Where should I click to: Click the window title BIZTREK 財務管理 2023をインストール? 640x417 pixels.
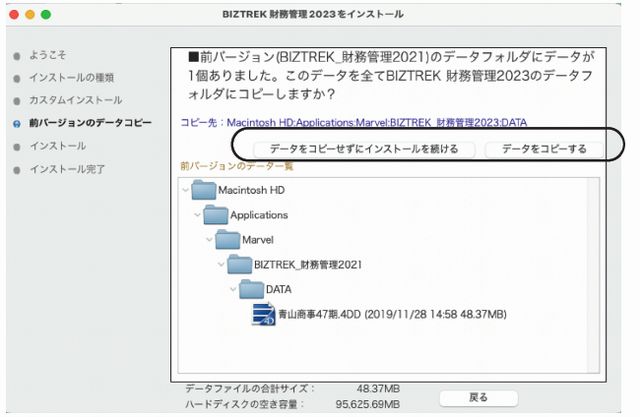coord(313,14)
